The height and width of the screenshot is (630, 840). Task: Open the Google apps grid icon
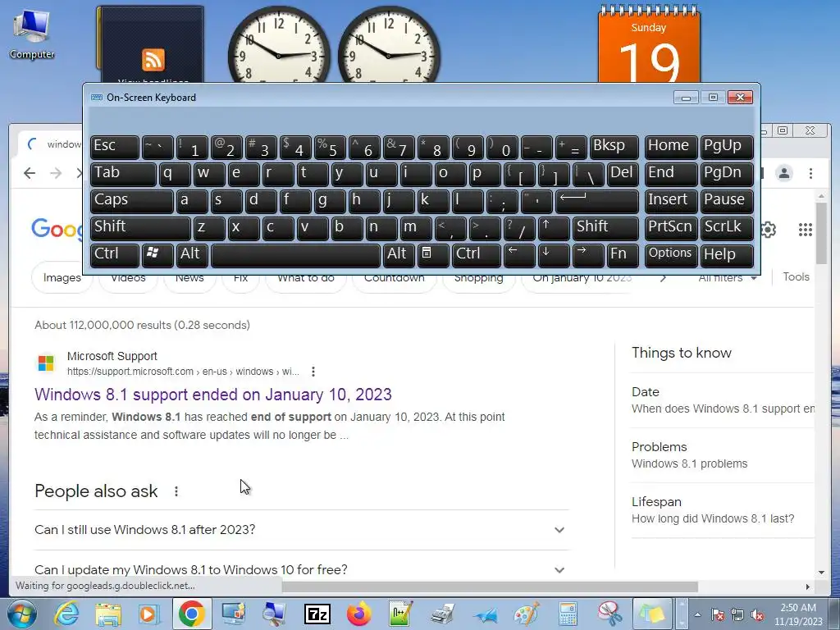pyautogui.click(x=806, y=230)
